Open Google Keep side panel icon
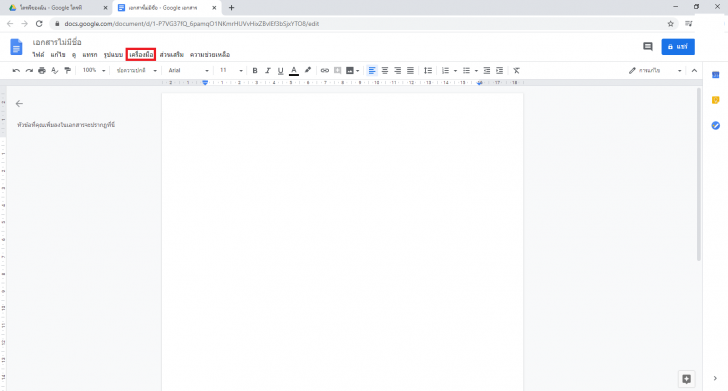Image resolution: width=728 pixels, height=391 pixels. click(x=715, y=100)
